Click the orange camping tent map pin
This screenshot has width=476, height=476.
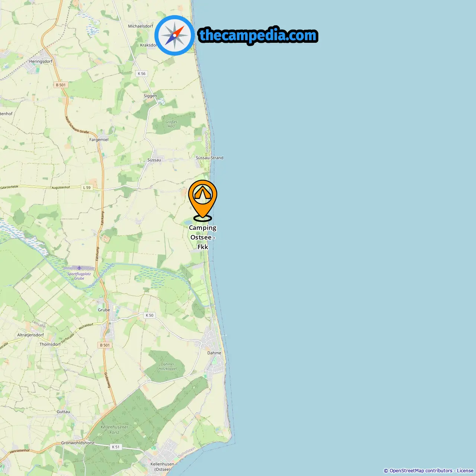(203, 200)
